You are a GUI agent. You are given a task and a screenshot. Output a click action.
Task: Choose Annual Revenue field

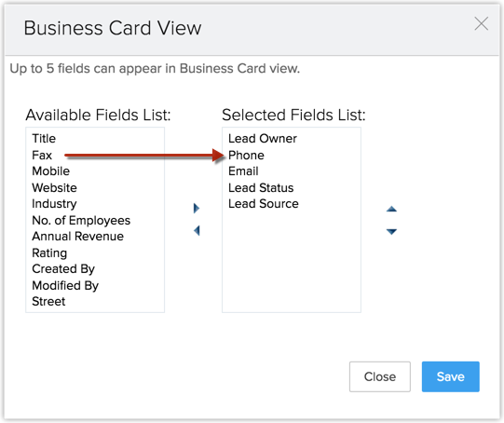(77, 237)
